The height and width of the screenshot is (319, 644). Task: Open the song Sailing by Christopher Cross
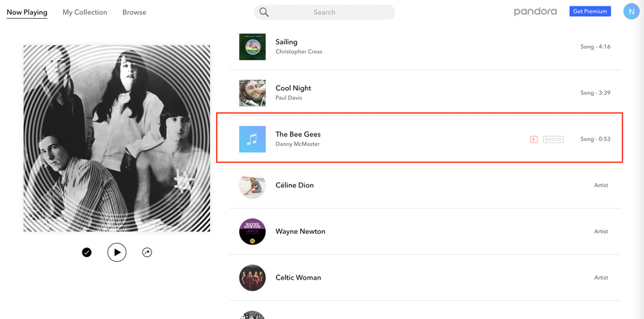[286, 42]
